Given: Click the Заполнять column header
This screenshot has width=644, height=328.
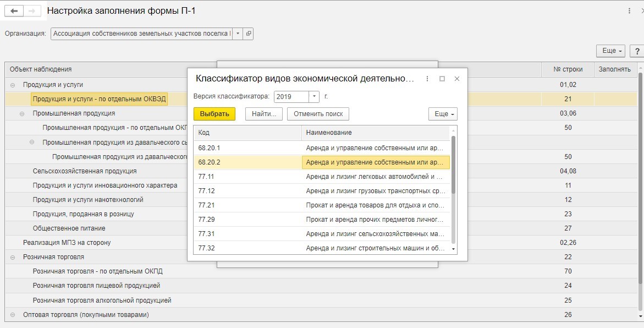Looking at the screenshot, I should (615, 69).
